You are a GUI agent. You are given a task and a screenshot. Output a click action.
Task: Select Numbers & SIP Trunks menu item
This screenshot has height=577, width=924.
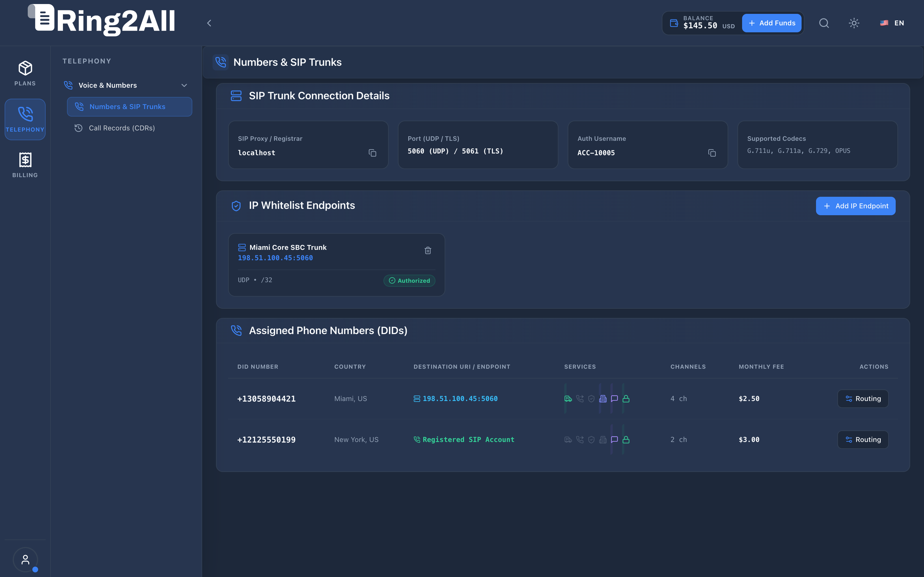129,106
